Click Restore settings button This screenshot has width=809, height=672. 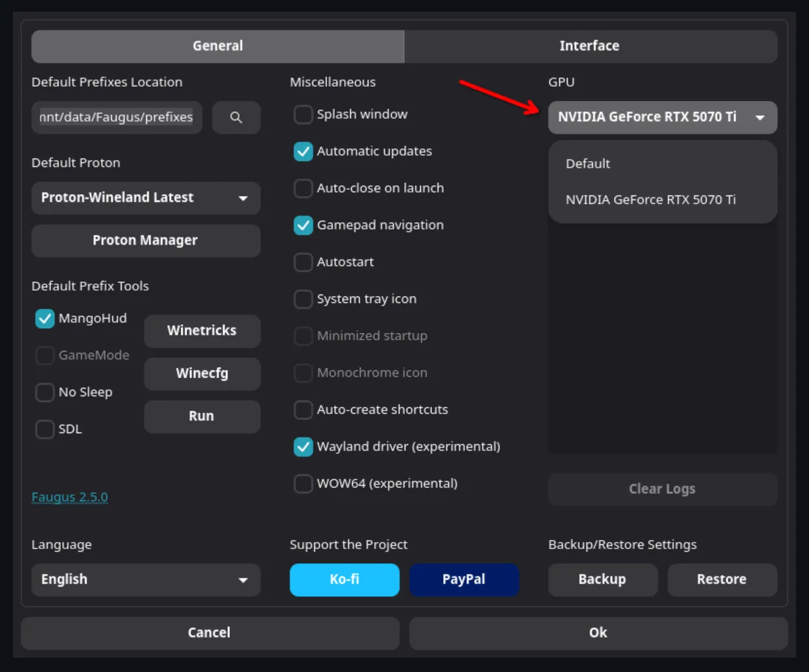722,579
